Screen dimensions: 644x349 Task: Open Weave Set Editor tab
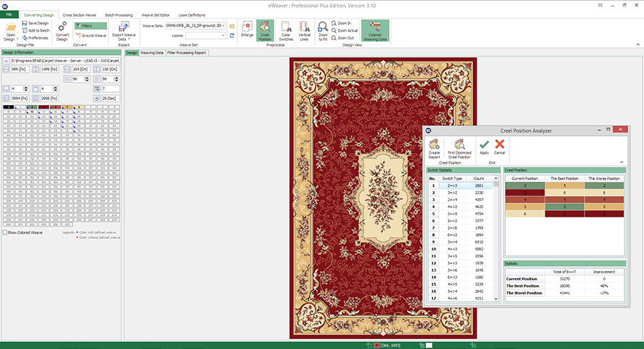pyautogui.click(x=156, y=15)
